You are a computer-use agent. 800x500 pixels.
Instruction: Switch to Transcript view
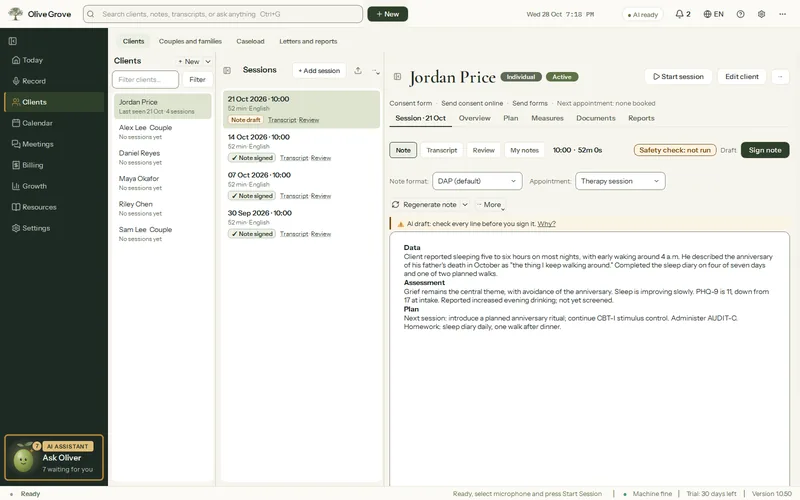pos(441,150)
